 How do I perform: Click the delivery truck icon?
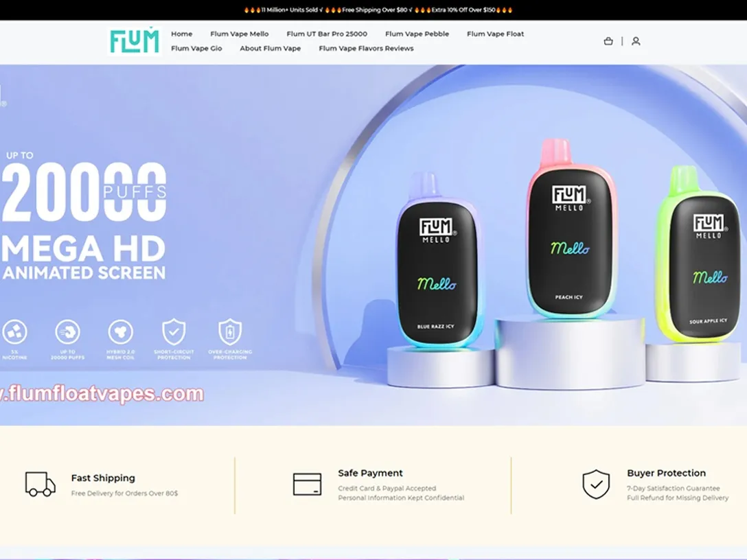(x=40, y=485)
